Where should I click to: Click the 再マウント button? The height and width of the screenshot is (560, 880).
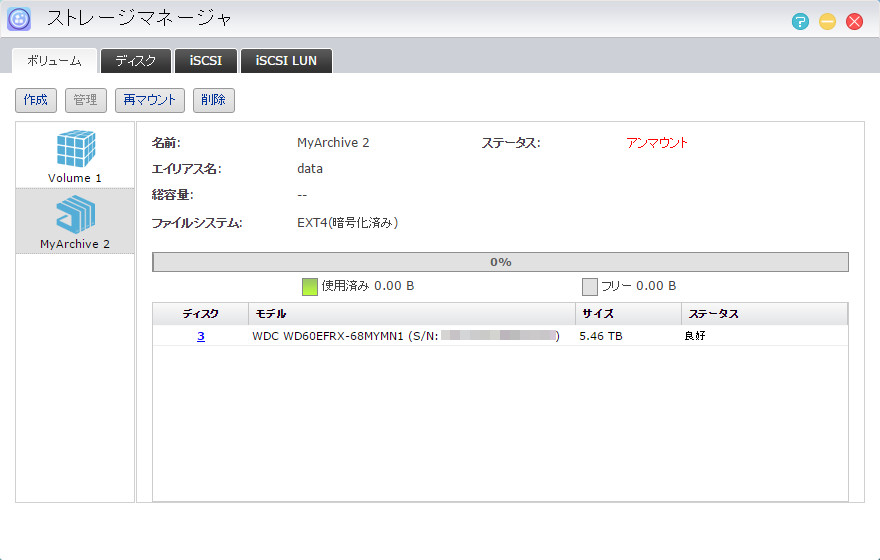click(x=150, y=100)
